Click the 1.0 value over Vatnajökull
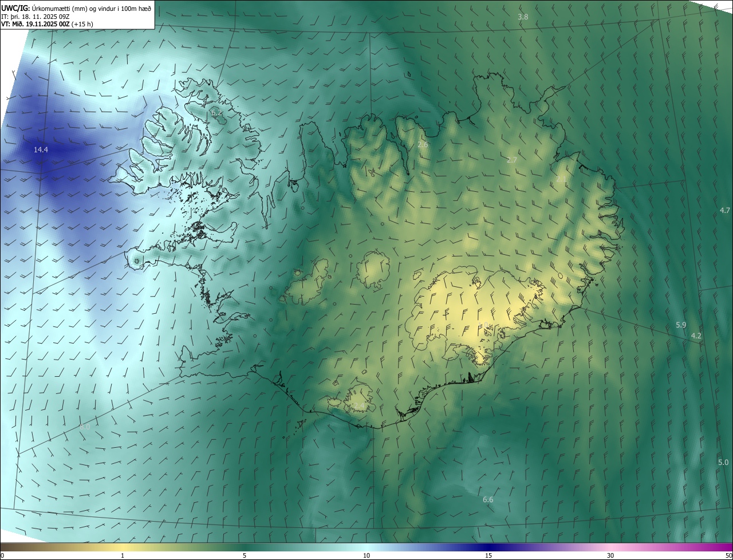The height and width of the screenshot is (560, 733). point(484,326)
